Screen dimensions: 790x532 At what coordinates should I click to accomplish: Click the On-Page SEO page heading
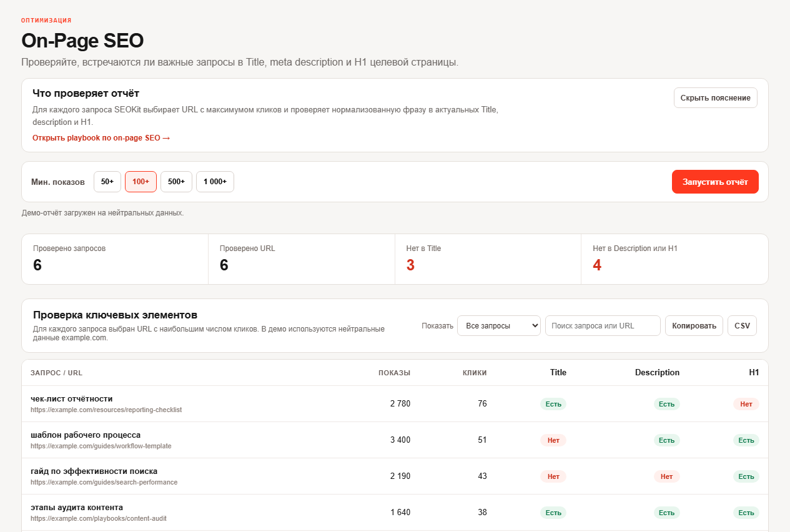pos(82,41)
